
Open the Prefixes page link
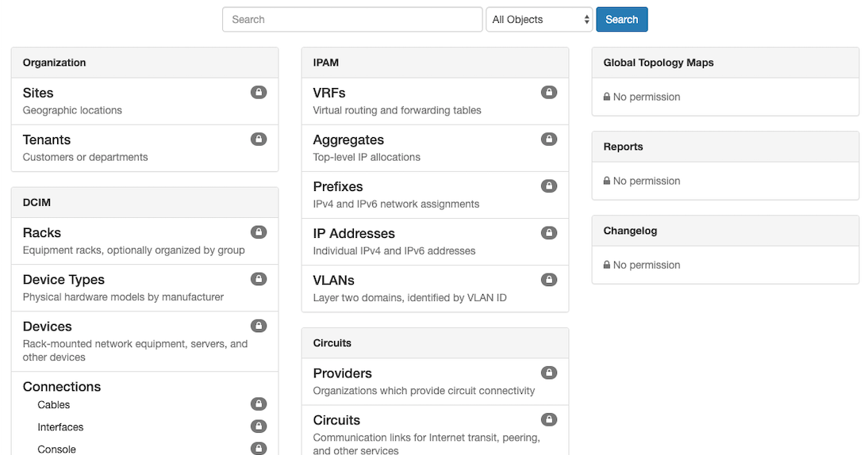pyautogui.click(x=338, y=186)
